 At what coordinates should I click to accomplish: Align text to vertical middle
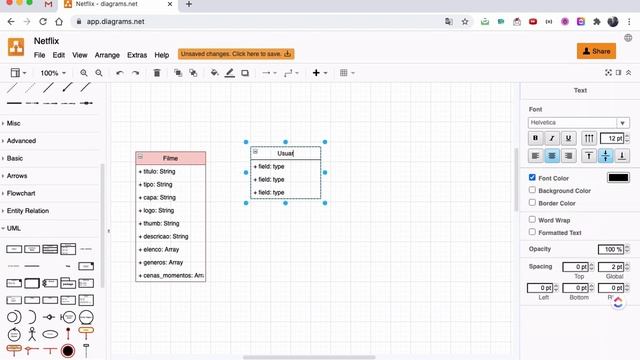click(605, 156)
